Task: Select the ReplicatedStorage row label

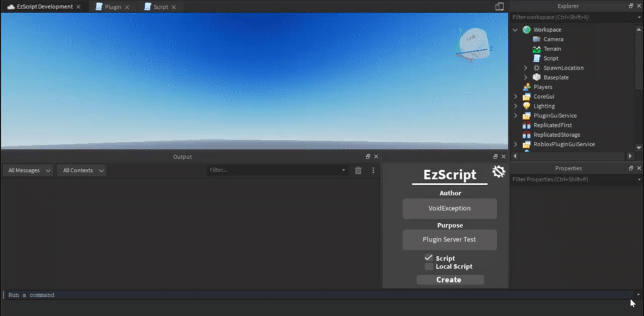Action: [556, 135]
